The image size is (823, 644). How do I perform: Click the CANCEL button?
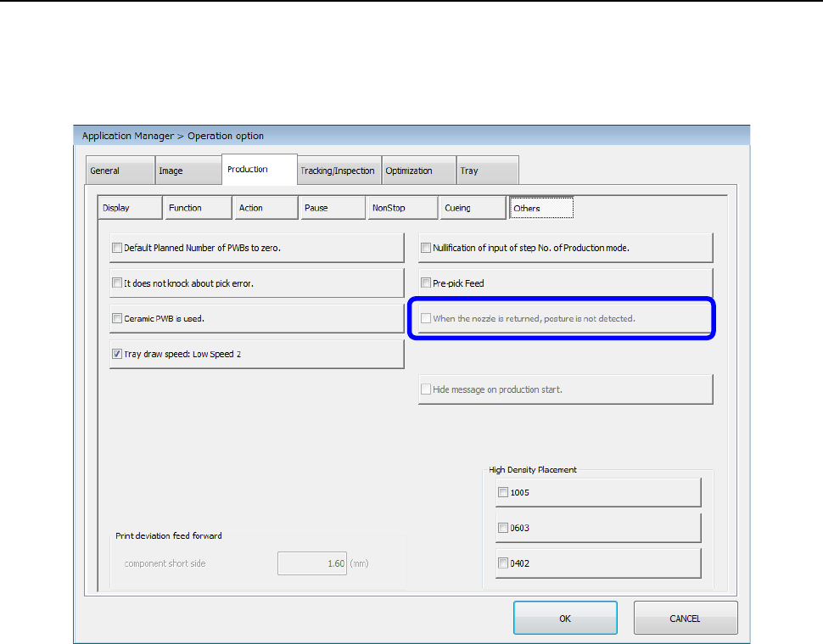[686, 619]
